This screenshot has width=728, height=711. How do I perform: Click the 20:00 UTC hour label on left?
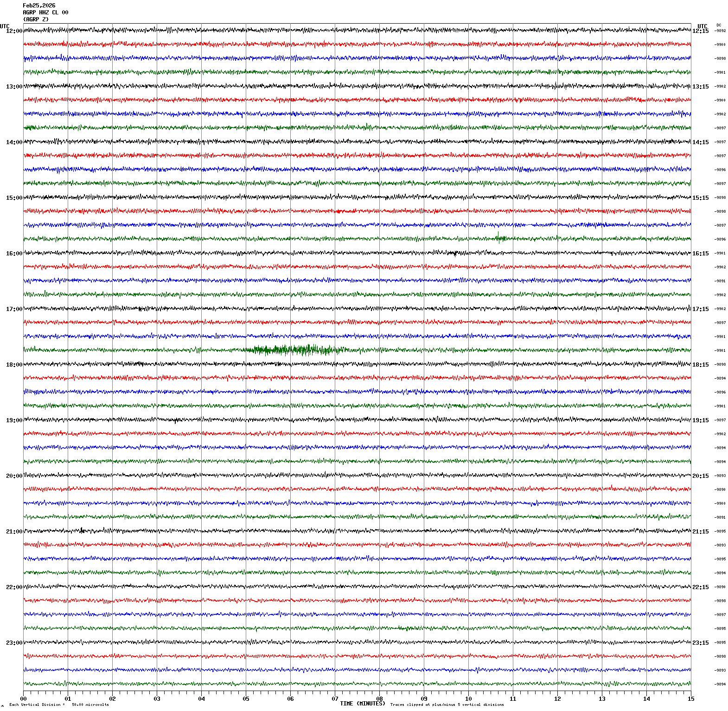point(14,476)
